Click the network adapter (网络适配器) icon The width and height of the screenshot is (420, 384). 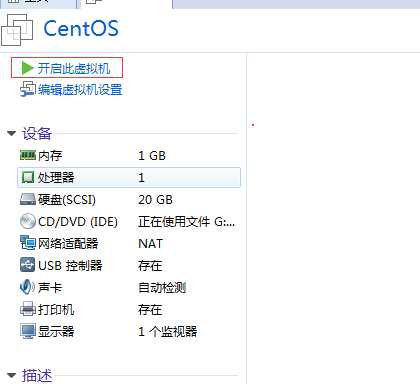[28, 243]
